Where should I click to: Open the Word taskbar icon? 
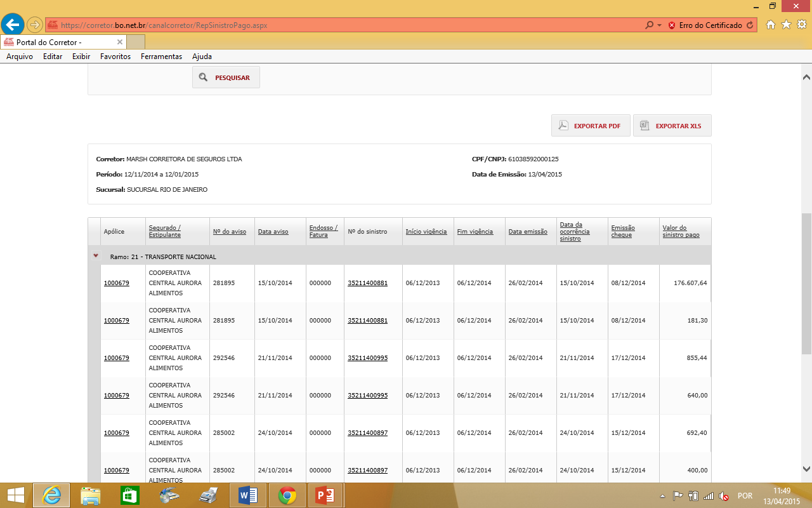(247, 495)
